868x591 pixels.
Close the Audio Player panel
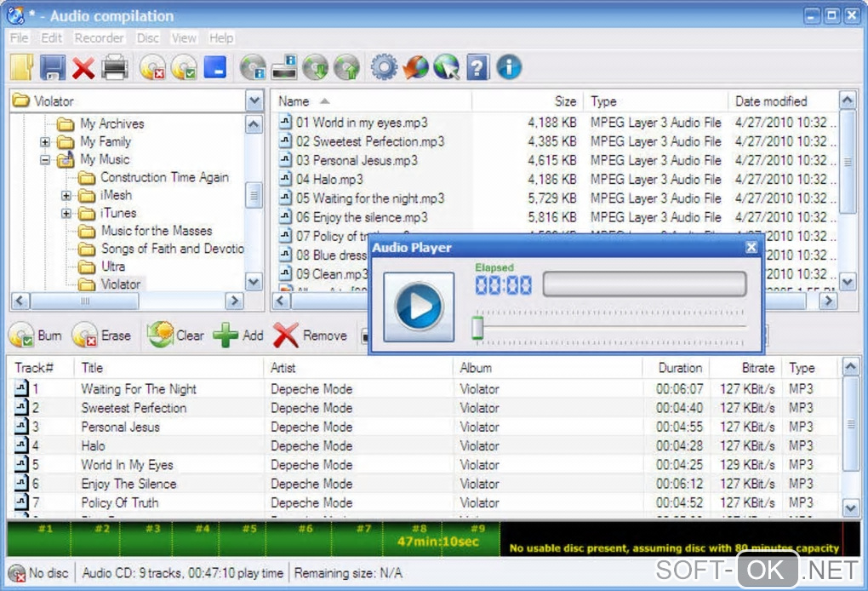(751, 247)
